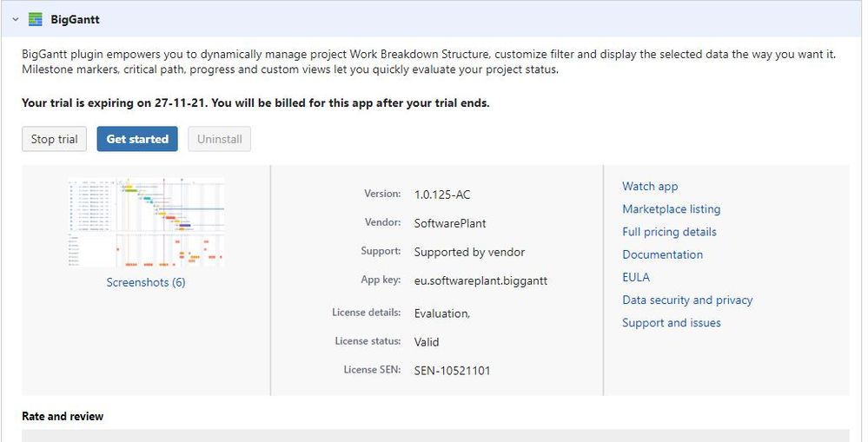
Task: Select the text Supported by vendor
Action: 469,252
